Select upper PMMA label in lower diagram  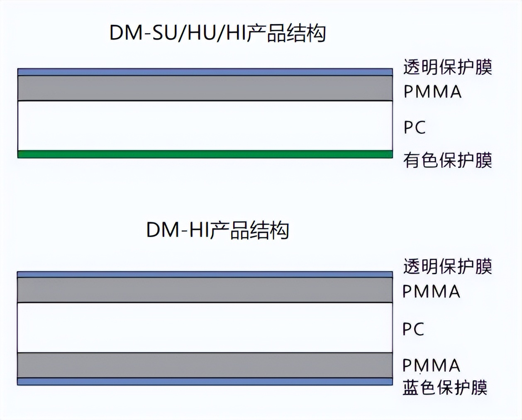click(432, 291)
